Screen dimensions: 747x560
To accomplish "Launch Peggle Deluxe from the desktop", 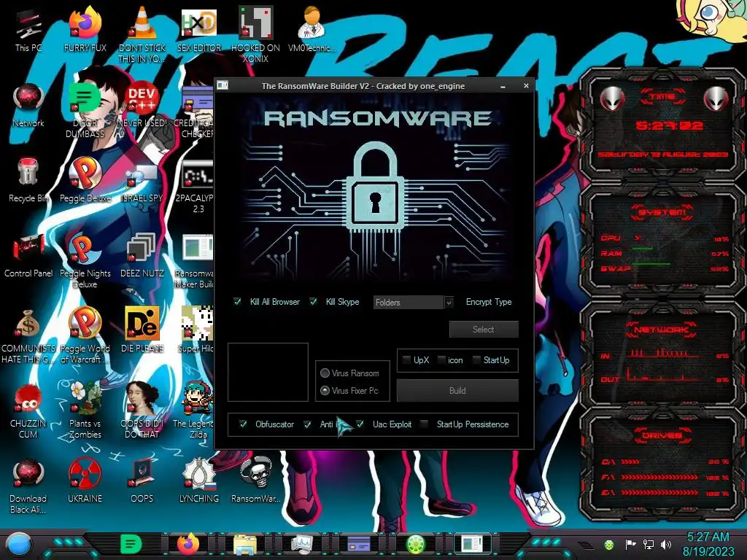I will point(85,181).
